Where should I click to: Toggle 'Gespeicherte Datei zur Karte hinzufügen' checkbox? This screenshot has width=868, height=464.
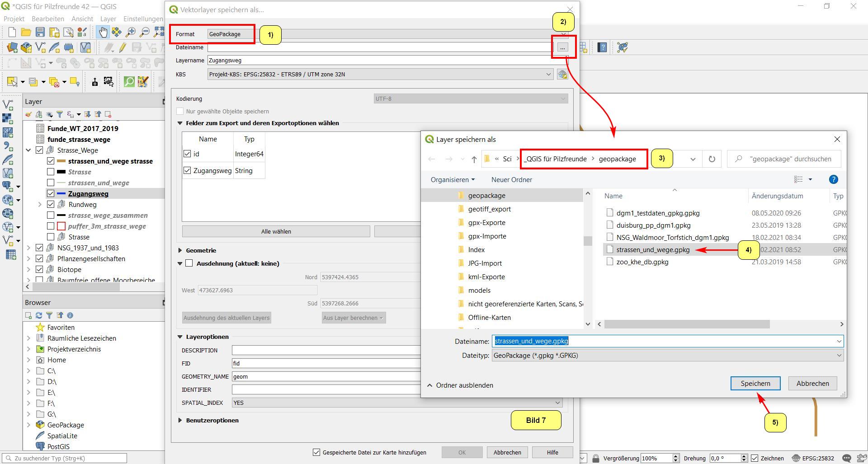[316, 452]
